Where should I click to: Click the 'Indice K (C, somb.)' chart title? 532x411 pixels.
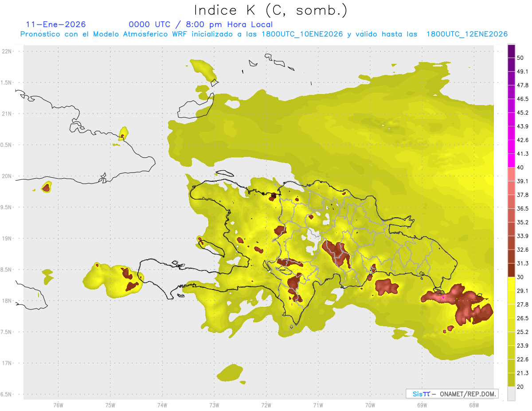(271, 10)
